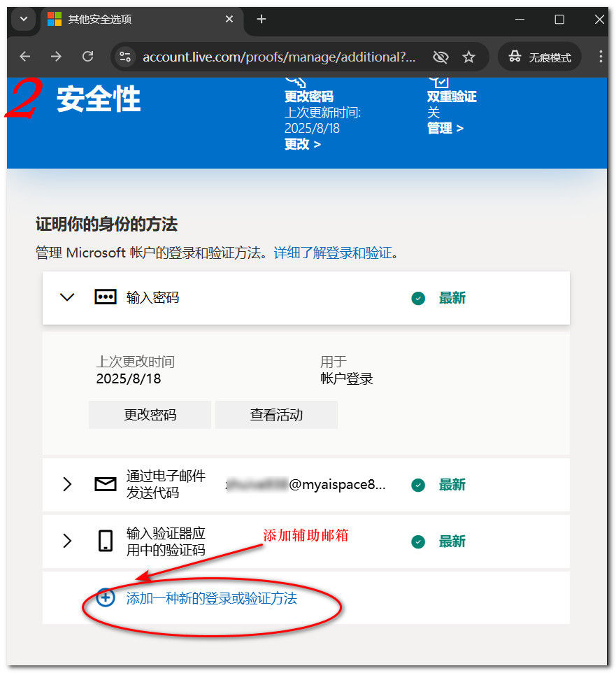Viewport: 616px width, 673px height.
Task: Click 输入验证器应用中的验证码 label
Action: click(166, 541)
